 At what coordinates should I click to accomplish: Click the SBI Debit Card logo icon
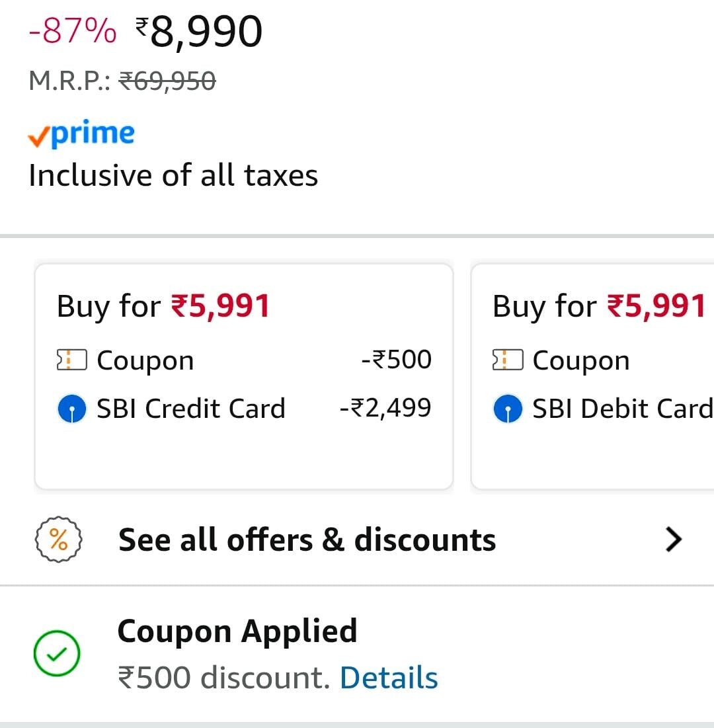508,409
